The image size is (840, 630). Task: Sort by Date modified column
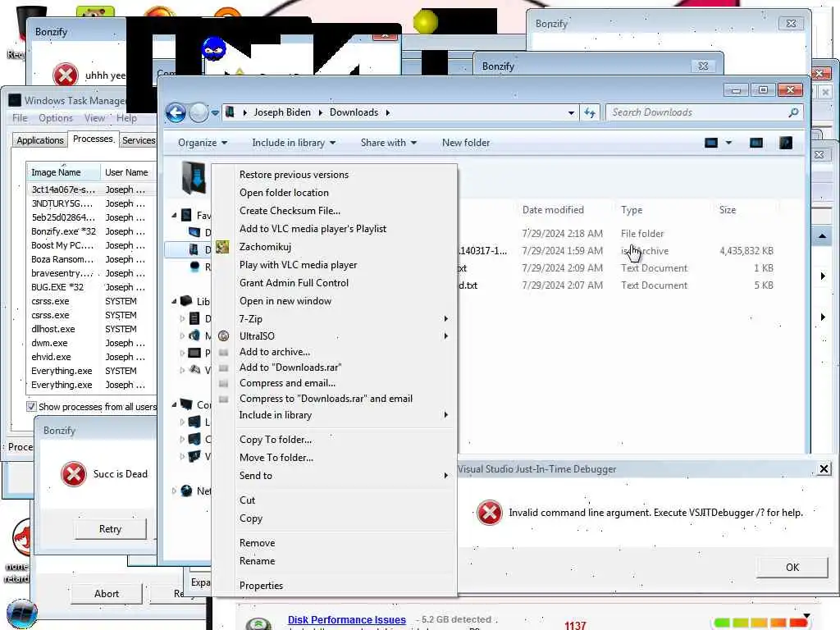pos(553,210)
